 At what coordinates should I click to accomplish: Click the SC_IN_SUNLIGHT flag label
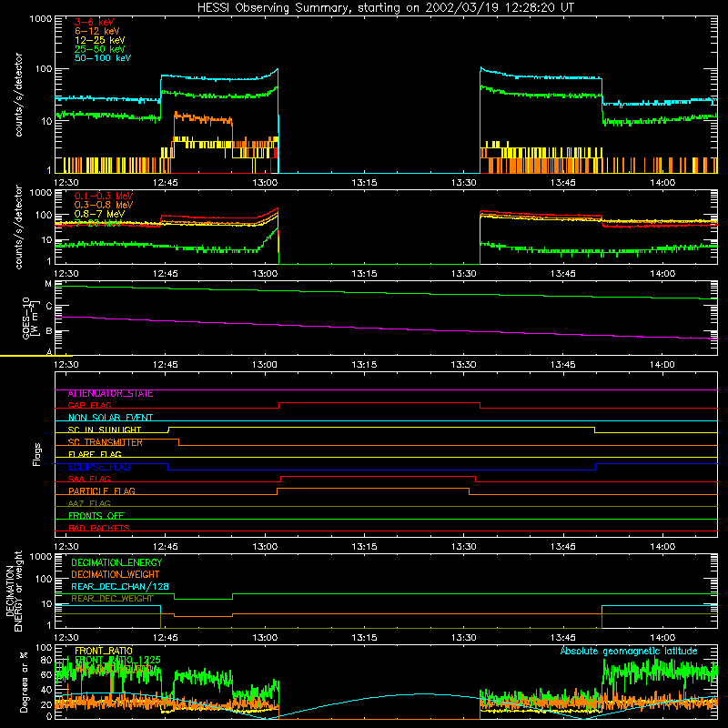coord(105,430)
